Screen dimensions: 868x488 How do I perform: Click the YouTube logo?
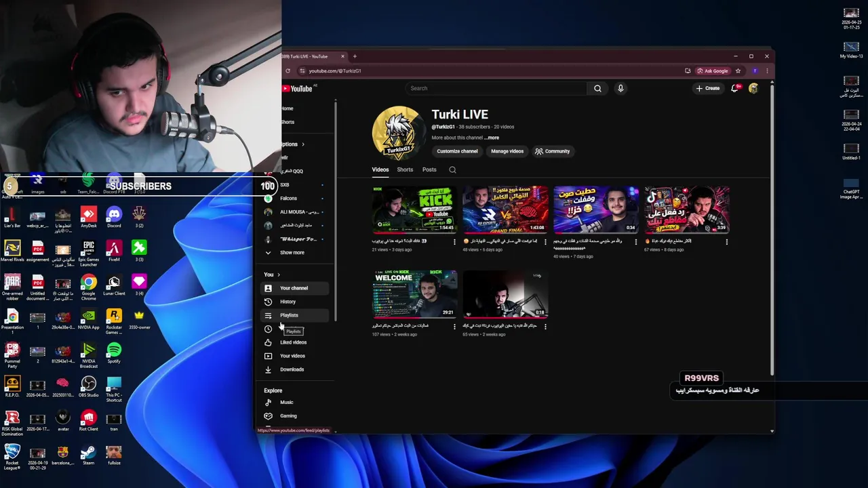pyautogui.click(x=297, y=89)
